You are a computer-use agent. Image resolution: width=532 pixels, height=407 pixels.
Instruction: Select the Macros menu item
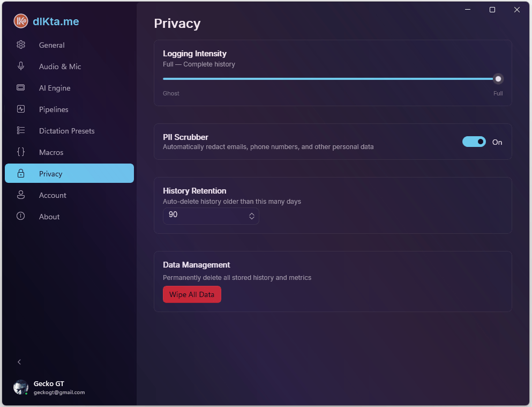coord(69,152)
